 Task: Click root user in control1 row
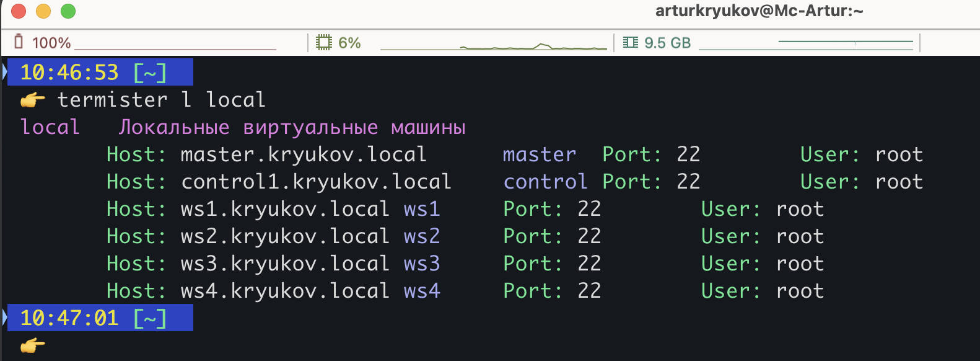pyautogui.click(x=899, y=182)
